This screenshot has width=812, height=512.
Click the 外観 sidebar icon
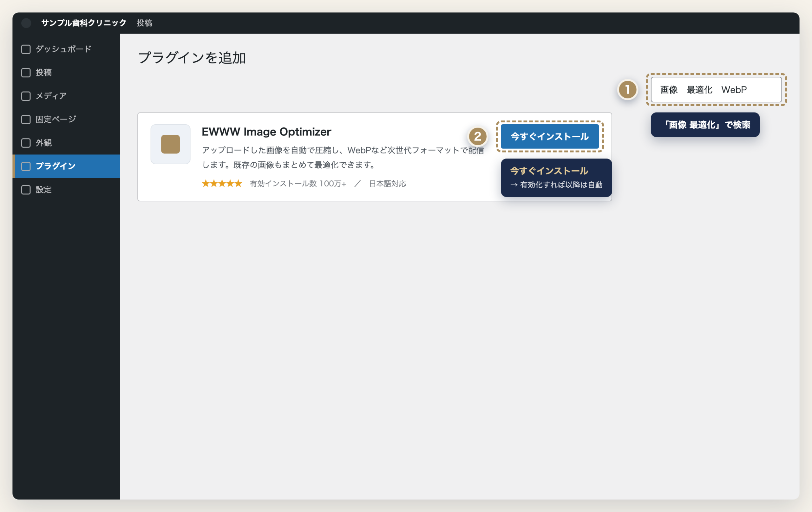[x=26, y=143]
